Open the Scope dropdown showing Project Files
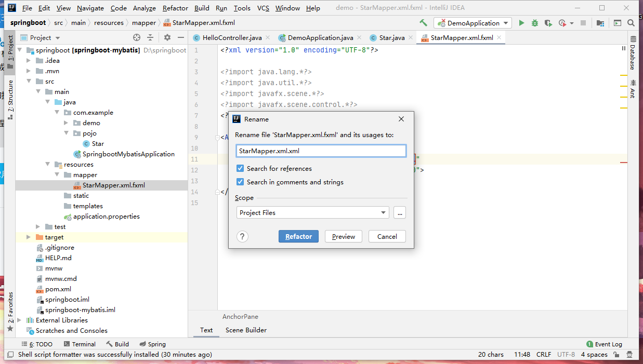The height and width of the screenshot is (364, 643). coord(312,212)
